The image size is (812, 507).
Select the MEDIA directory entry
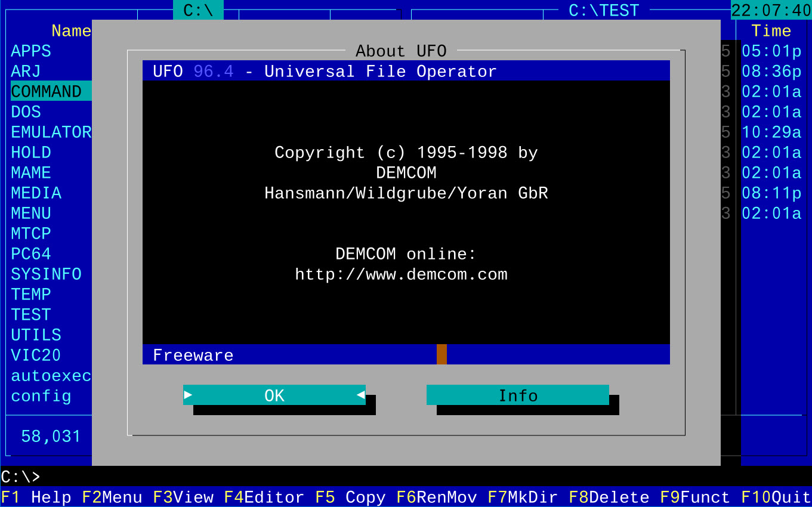(36, 193)
